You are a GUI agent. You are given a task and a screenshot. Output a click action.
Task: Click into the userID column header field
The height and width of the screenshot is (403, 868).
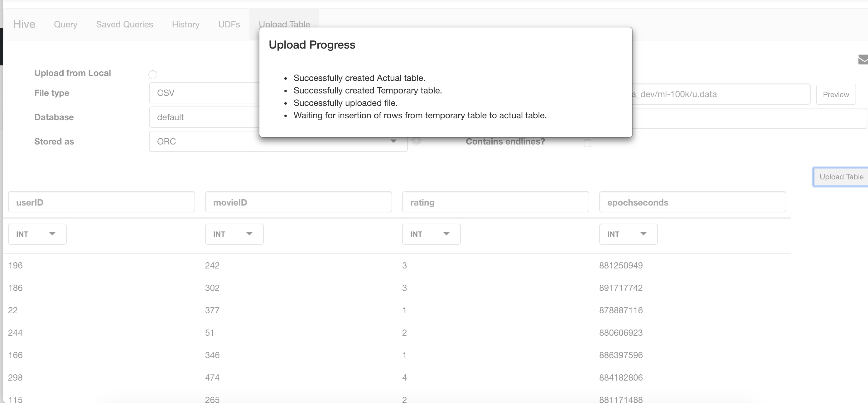101,202
